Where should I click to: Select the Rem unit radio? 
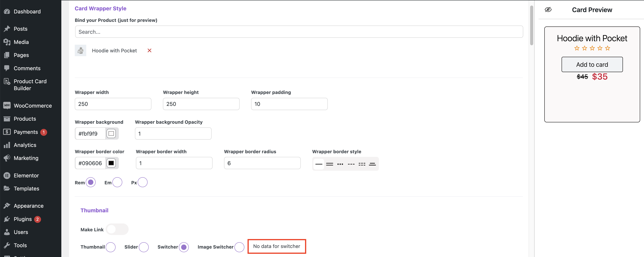click(91, 182)
